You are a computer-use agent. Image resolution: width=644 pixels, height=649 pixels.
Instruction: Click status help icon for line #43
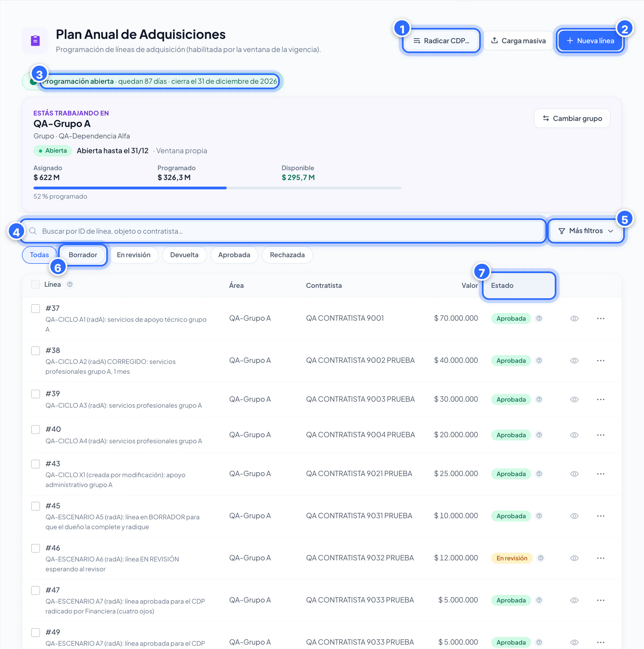click(x=539, y=474)
